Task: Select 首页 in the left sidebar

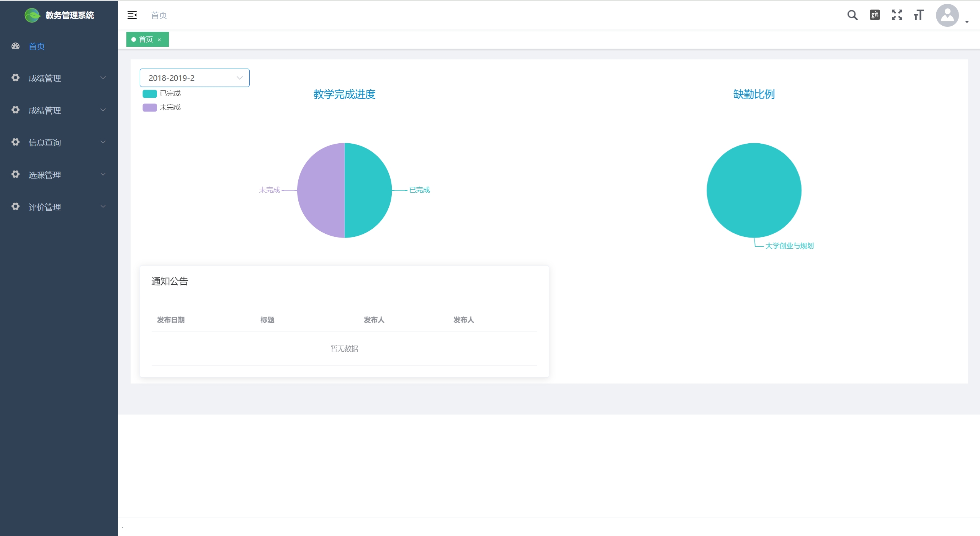Action: coord(37,46)
